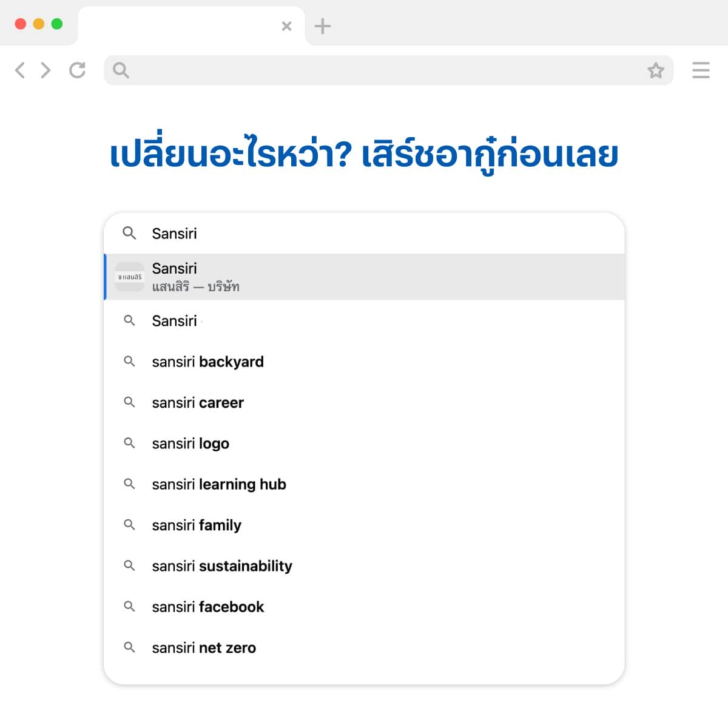Bookmark the page with the star icon
Image resolution: width=728 pixels, height=728 pixels.
pos(656,70)
